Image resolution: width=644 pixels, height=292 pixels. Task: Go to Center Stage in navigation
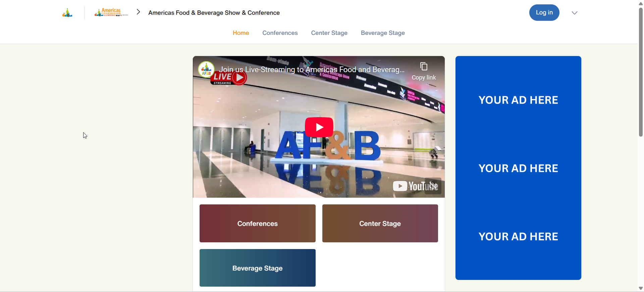coord(329,33)
